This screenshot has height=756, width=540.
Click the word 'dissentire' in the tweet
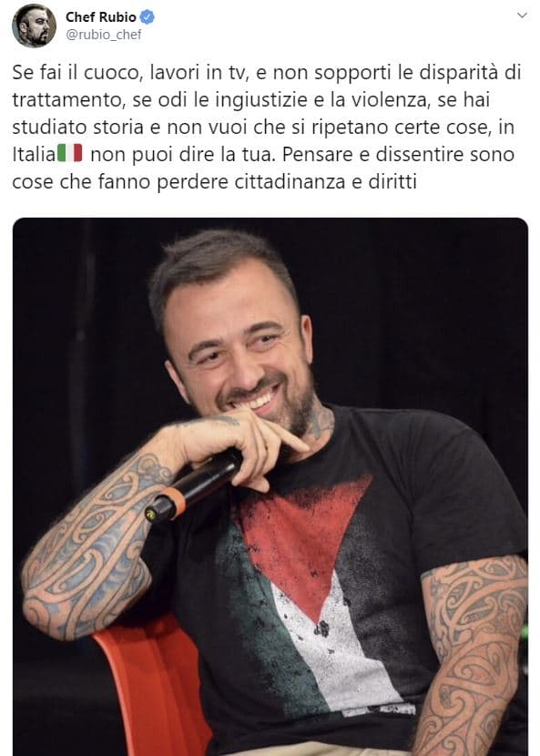click(421, 154)
